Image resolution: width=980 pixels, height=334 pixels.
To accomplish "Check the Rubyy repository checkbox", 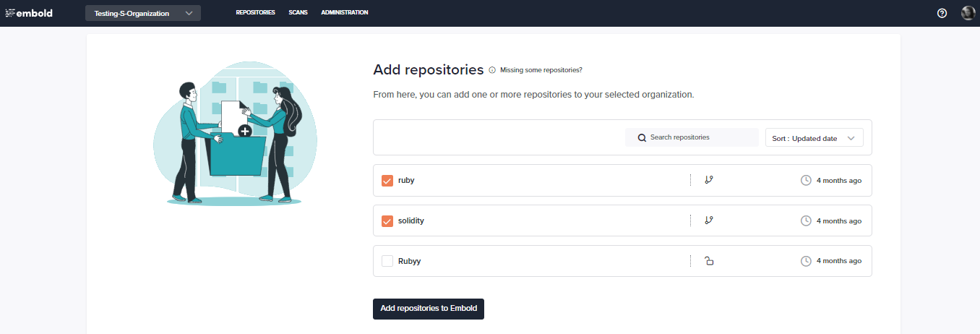I will (x=387, y=261).
